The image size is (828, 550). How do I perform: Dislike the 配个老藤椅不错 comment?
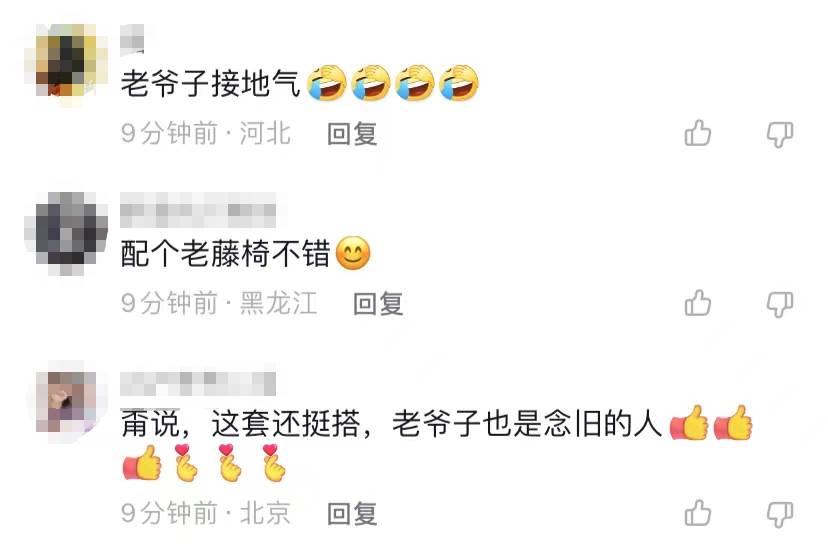point(780,305)
